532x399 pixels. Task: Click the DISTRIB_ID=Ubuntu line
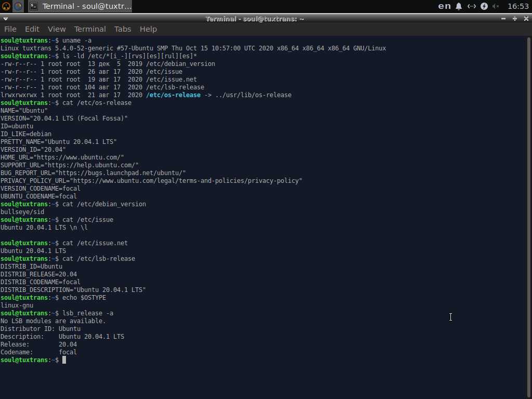[32, 267]
